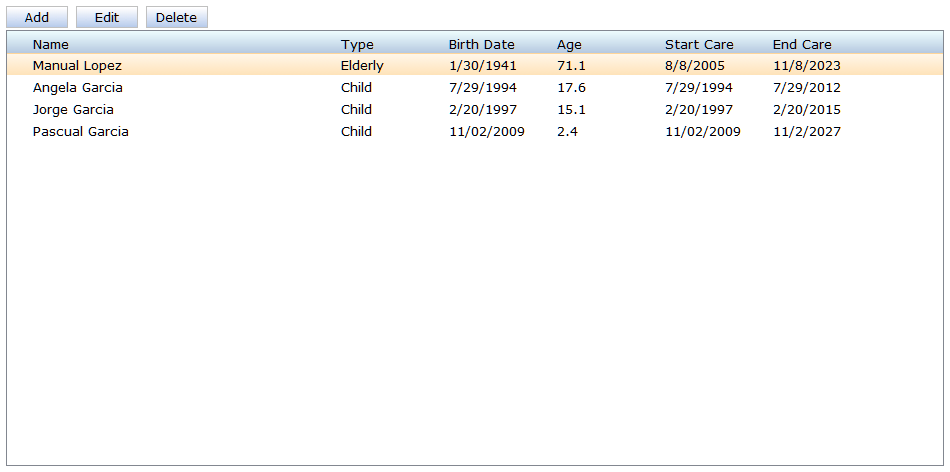Select the Pascual Garcia row

[81, 132]
